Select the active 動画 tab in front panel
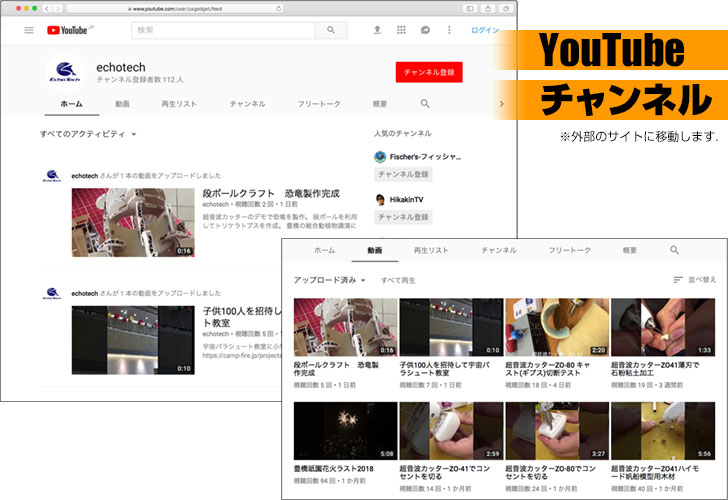 pyautogui.click(x=375, y=250)
